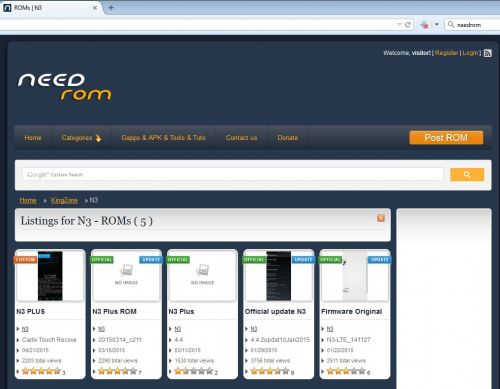This screenshot has height=389, width=500.
Task: Click the Login link
Action: [x=470, y=53]
